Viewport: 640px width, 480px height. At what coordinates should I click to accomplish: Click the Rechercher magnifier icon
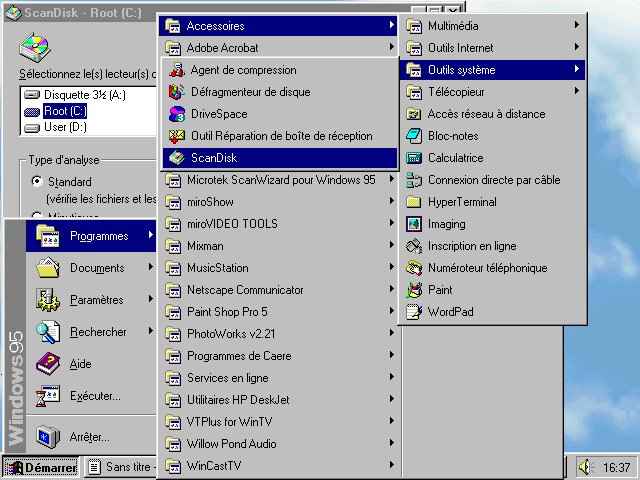[48, 332]
